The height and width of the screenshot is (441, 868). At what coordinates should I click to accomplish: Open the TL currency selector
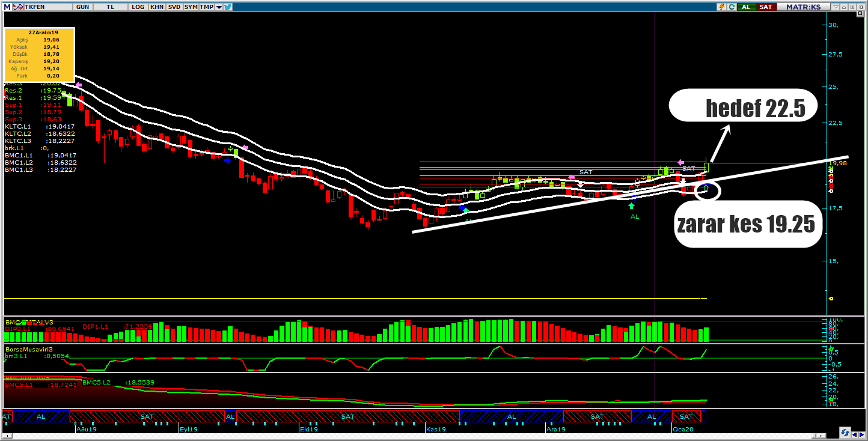pos(111,7)
